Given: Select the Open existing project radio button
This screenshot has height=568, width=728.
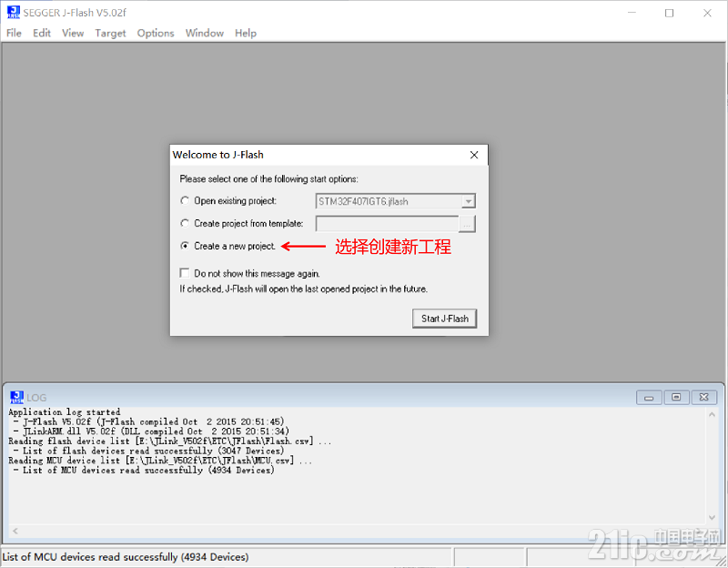Looking at the screenshot, I should pyautogui.click(x=185, y=200).
